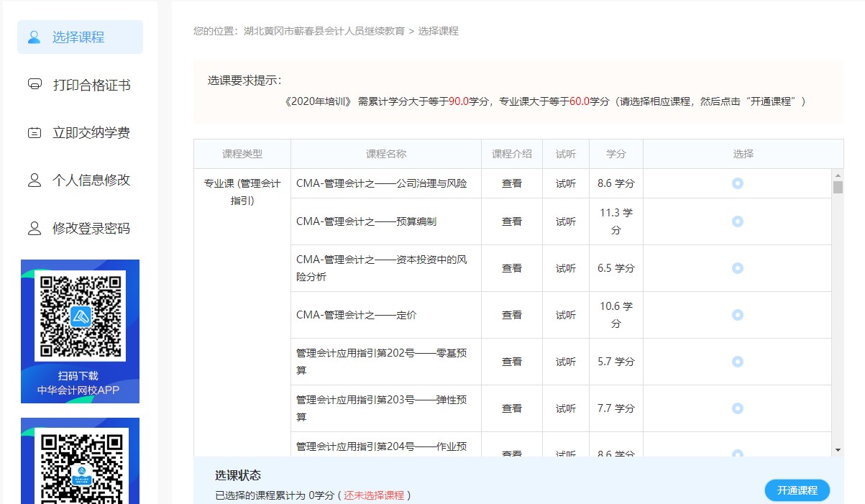Select radio for CMA 预算编制 course
This screenshot has width=865, height=504.
(x=737, y=221)
